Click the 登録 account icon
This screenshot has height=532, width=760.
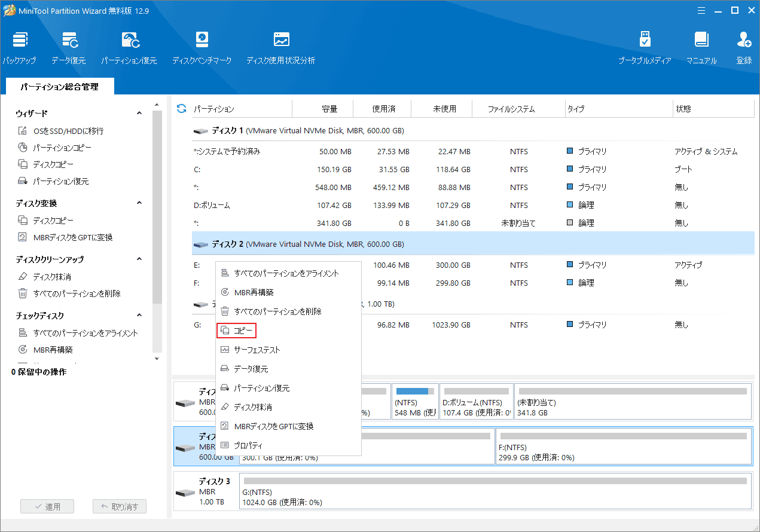click(x=744, y=48)
